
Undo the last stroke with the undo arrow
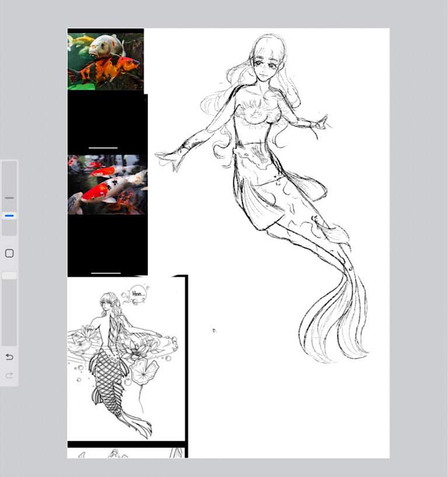click(x=9, y=357)
